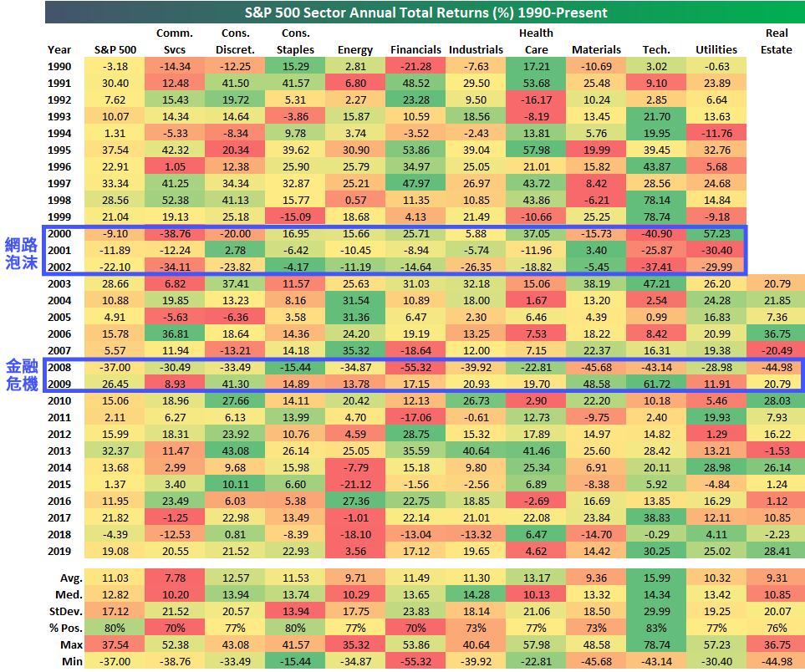This screenshot has height=672, width=805.
Task: Select the 'Comm. Svcs' column header
Action: coord(175,42)
